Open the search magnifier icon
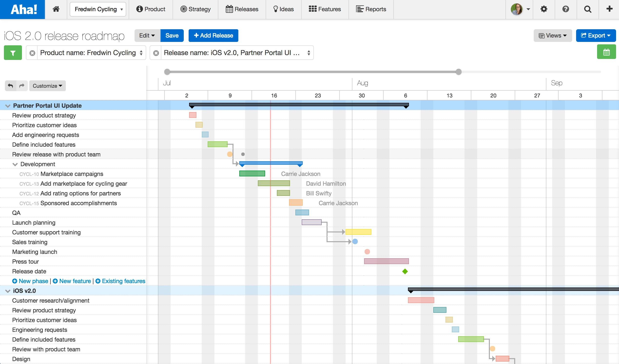 click(588, 9)
